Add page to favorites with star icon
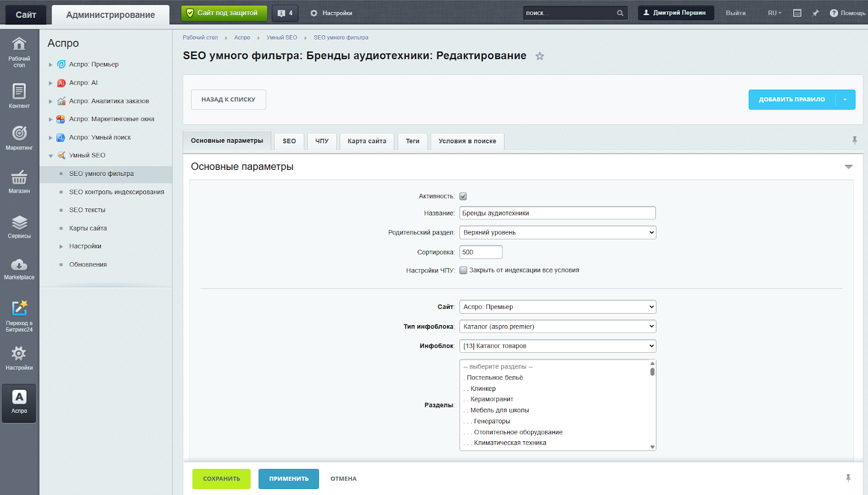This screenshot has height=495, width=868. coord(539,56)
